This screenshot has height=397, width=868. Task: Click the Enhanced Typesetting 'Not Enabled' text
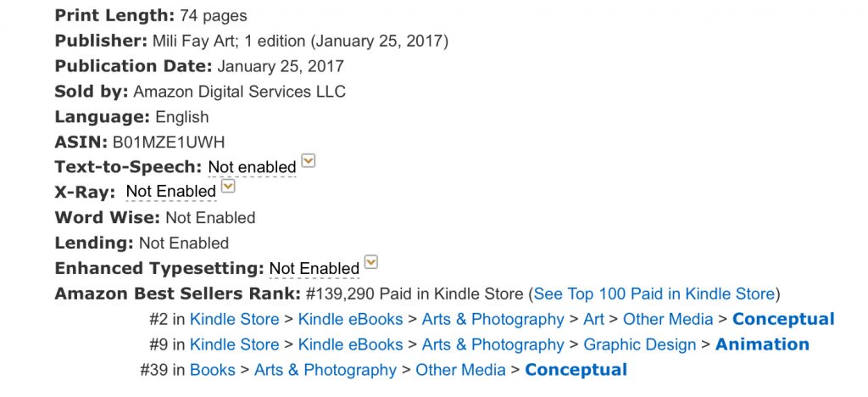[314, 269]
